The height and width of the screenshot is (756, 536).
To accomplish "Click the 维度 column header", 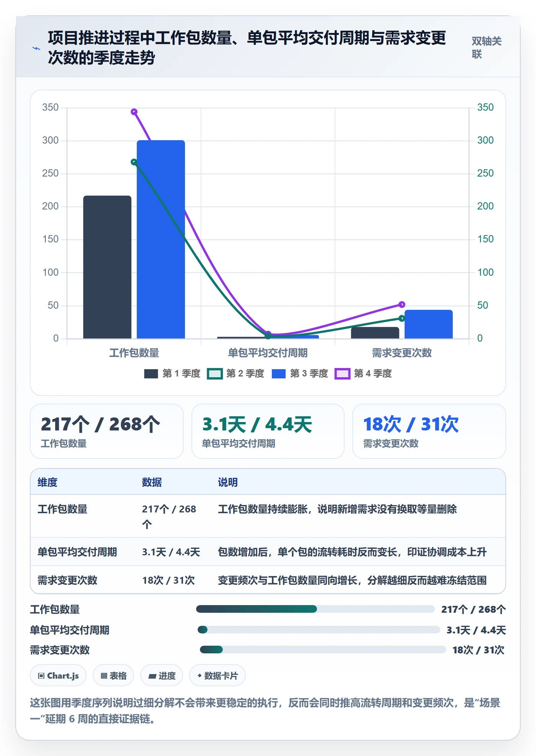I will click(x=47, y=482).
